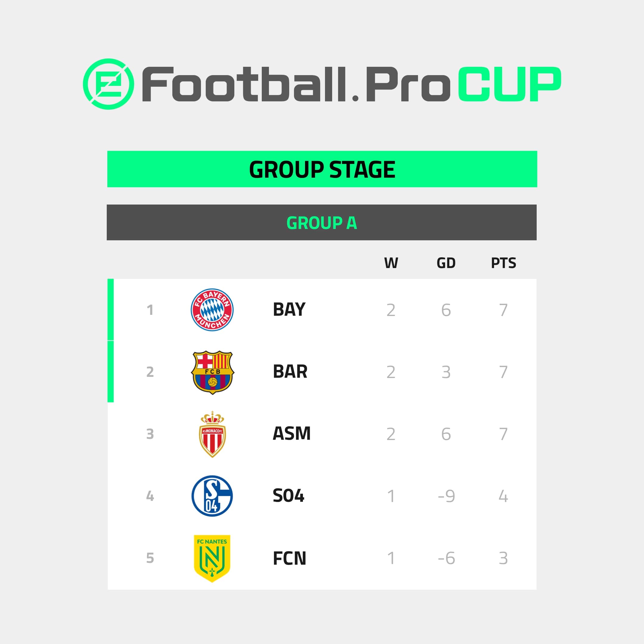Click the PTS column header

click(x=503, y=263)
